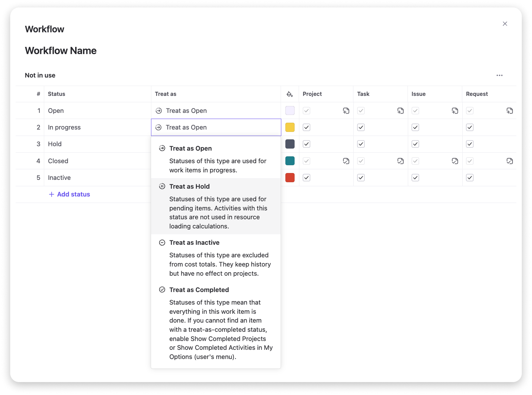Open the Treat as dropdown for Open status
The width and height of the screenshot is (532, 395).
click(x=216, y=111)
